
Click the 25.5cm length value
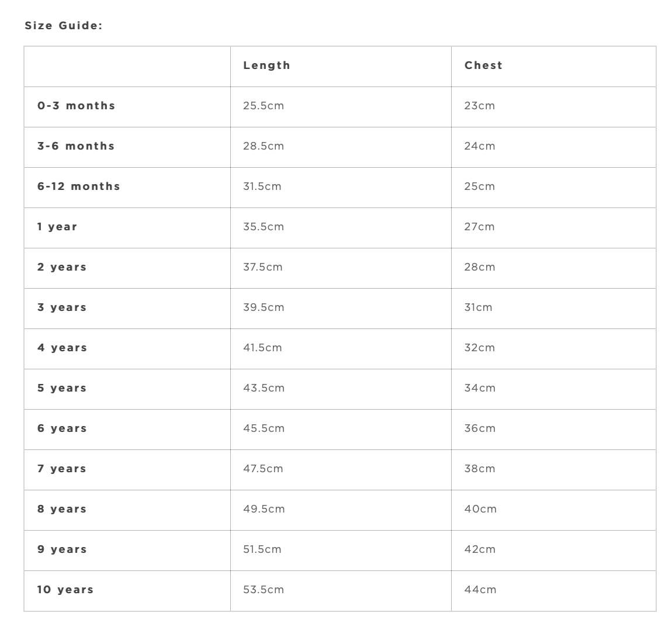pyautogui.click(x=264, y=106)
